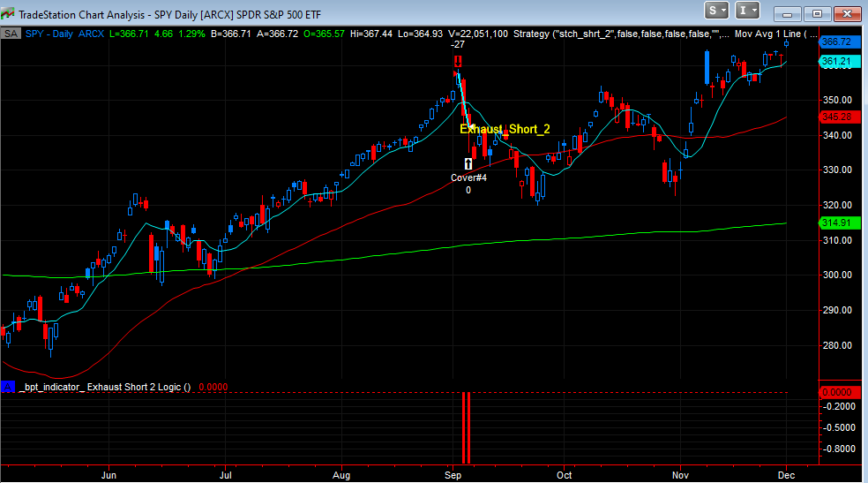Click the -0.8000 indicator axis label
868x483 pixels.
(x=839, y=449)
